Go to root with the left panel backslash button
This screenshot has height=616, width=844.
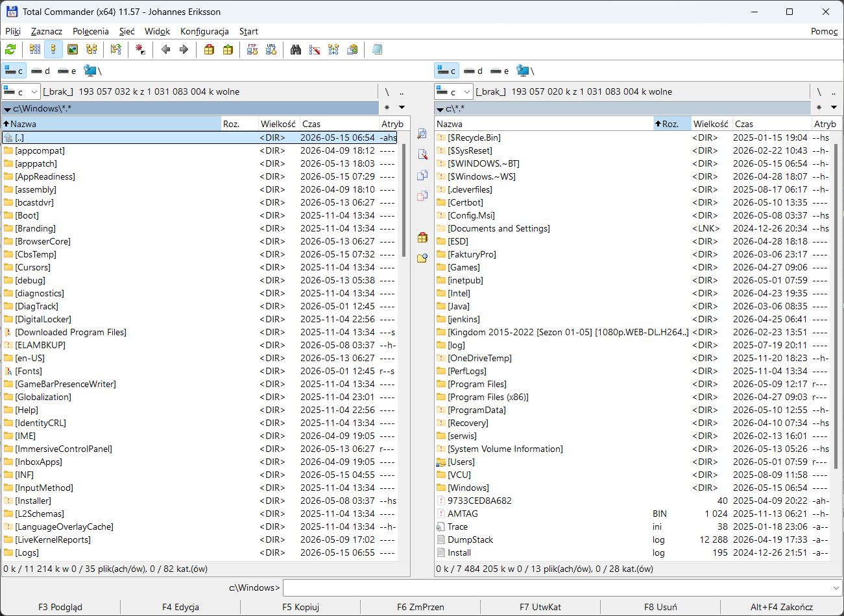[387, 92]
